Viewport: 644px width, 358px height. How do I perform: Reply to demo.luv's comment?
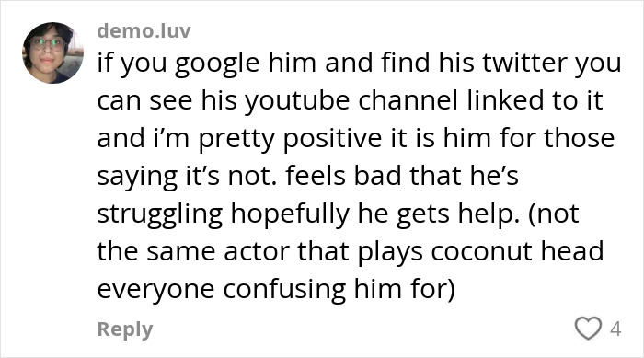click(125, 329)
